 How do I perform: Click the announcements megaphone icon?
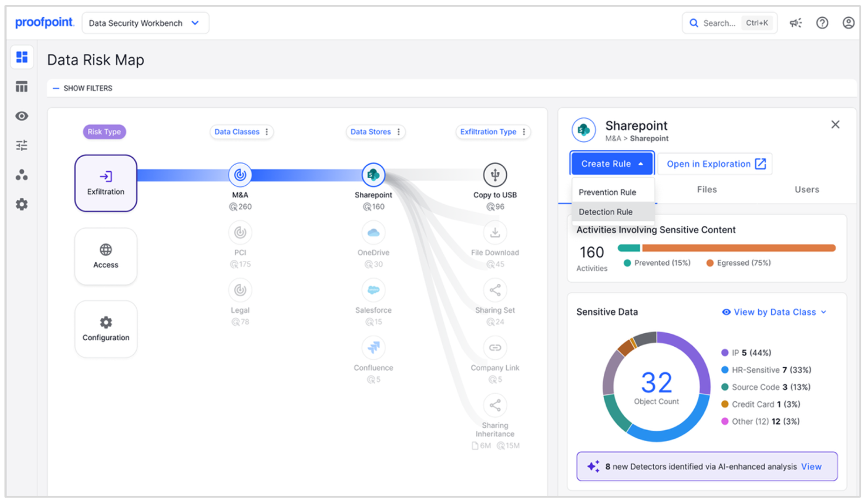[x=796, y=23]
